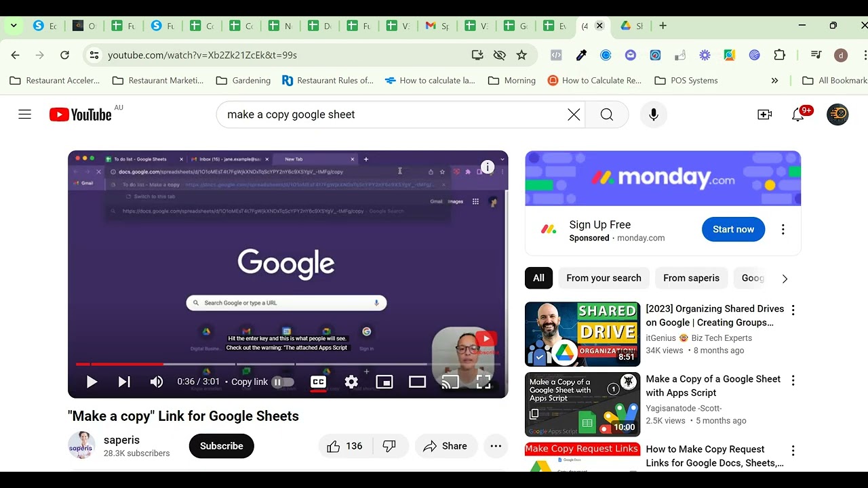Enter full screen mode
The height and width of the screenshot is (488, 868).
(x=484, y=382)
